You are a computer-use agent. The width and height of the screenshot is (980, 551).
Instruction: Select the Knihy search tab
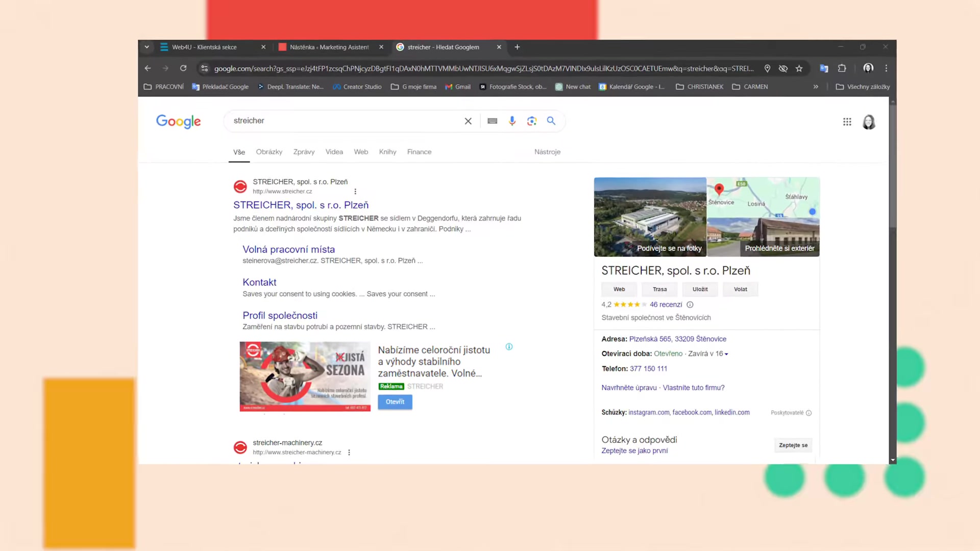coord(387,152)
